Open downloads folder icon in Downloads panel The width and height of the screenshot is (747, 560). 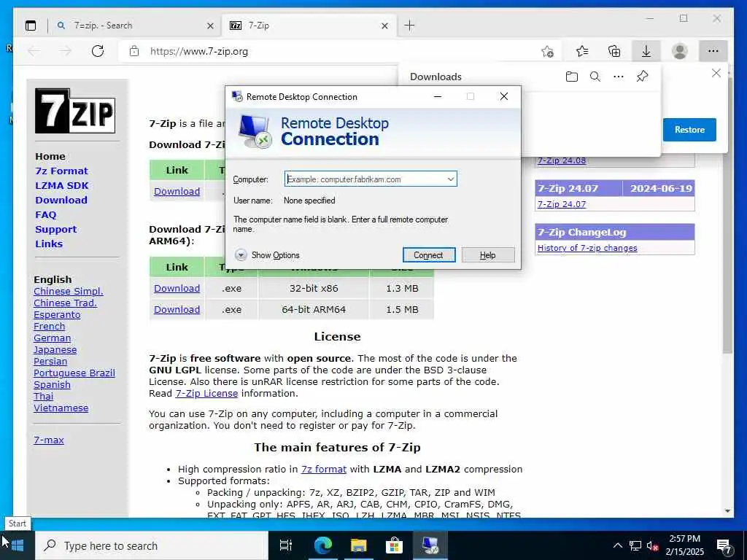572,77
